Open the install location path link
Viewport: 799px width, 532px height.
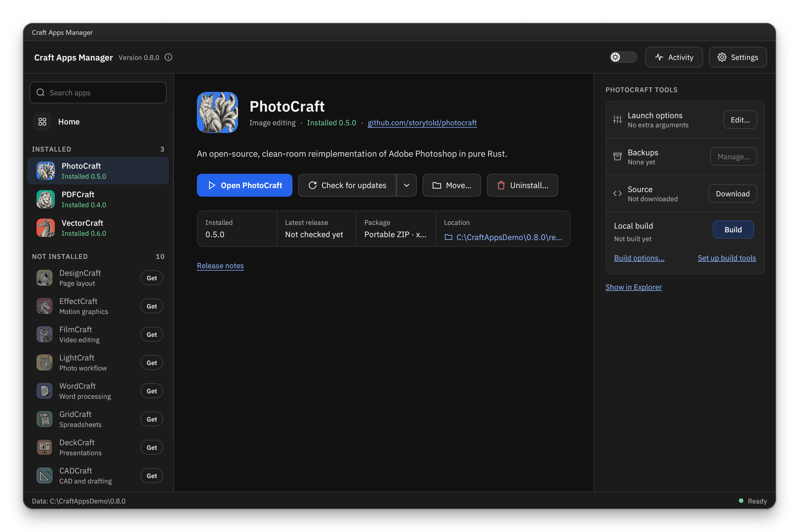coord(503,237)
